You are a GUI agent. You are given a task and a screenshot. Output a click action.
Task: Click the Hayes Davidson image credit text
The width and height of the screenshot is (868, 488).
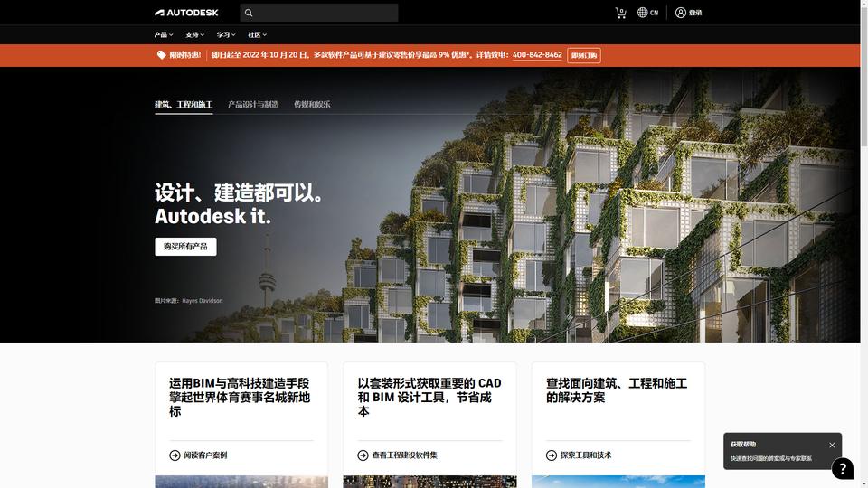(202, 301)
